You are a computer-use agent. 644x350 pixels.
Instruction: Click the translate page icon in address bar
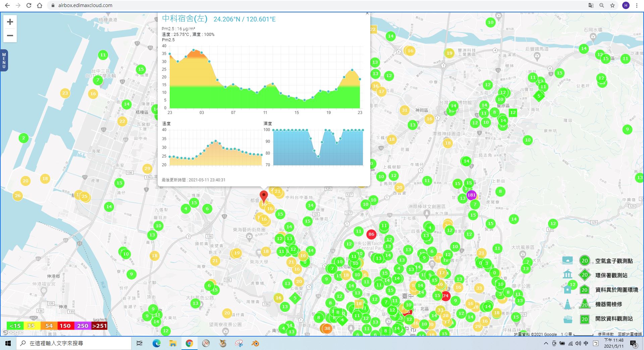click(x=591, y=5)
